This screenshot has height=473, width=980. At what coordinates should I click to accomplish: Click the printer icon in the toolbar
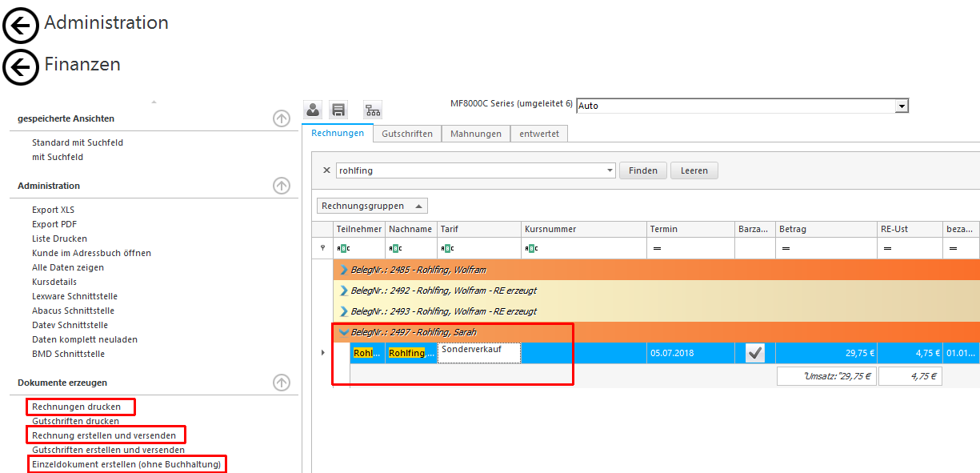(338, 110)
